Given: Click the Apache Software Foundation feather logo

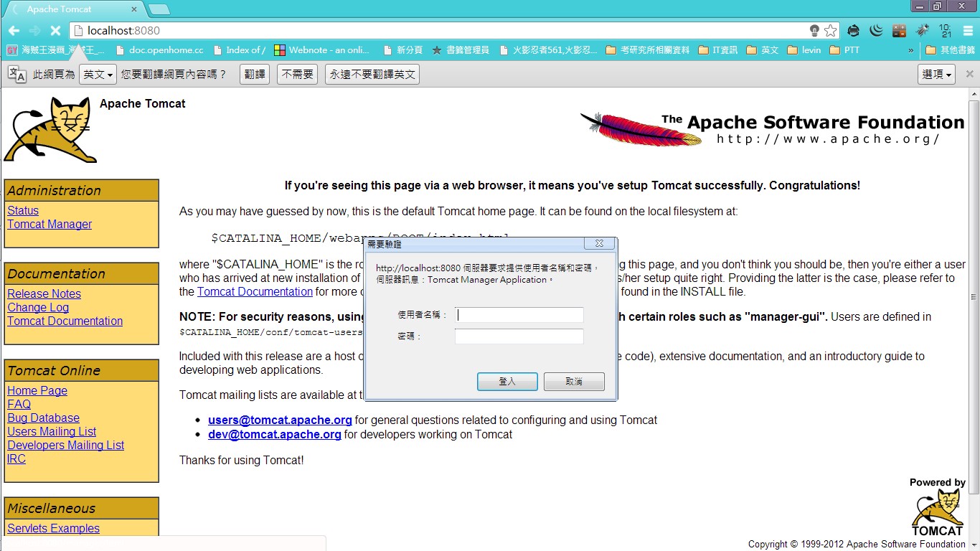Looking at the screenshot, I should click(x=772, y=129).
